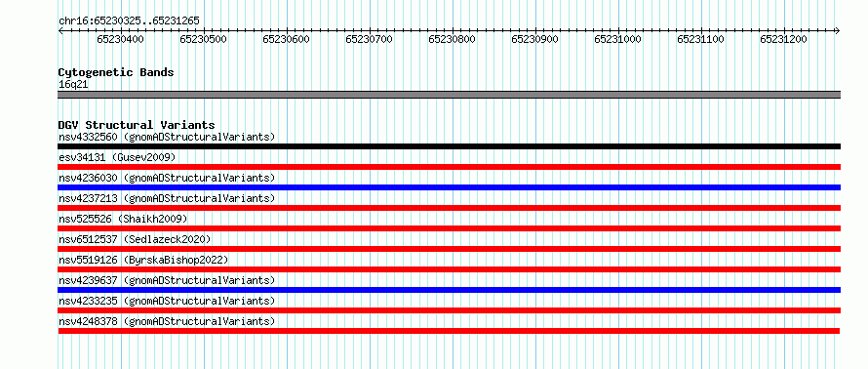This screenshot has width=868, height=369.
Task: Click the 65230500 ruler position
Action: click(x=203, y=39)
